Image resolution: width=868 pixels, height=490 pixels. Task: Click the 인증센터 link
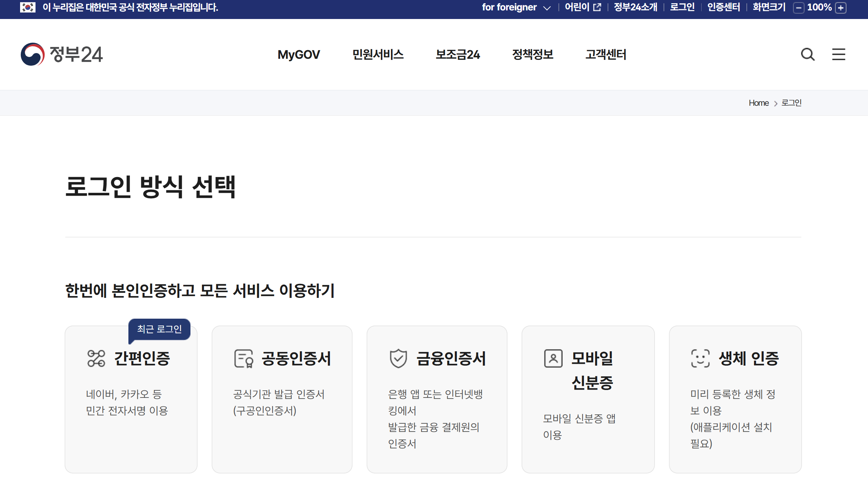(723, 8)
